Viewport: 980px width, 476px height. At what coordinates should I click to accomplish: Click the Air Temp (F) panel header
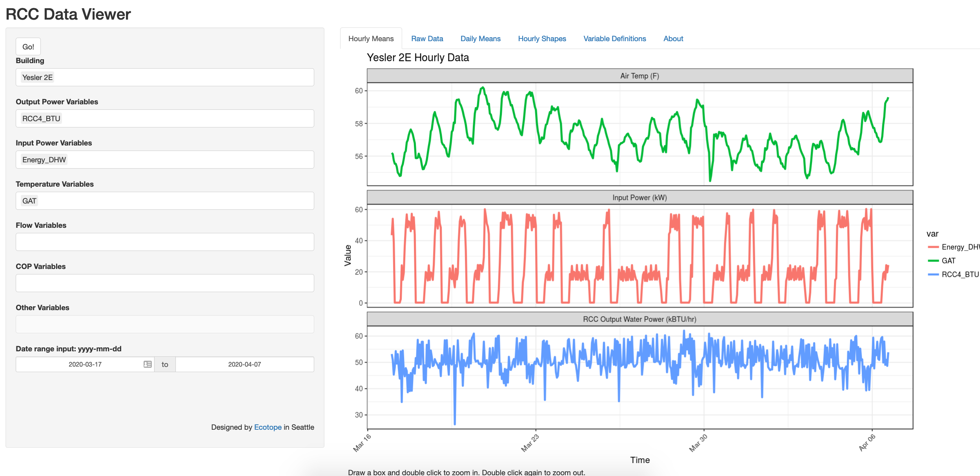(x=639, y=76)
